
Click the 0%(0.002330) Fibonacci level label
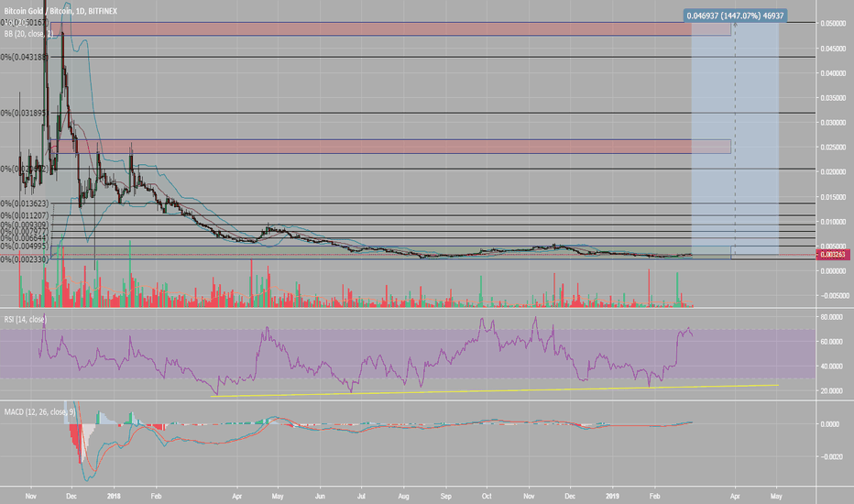click(25, 260)
